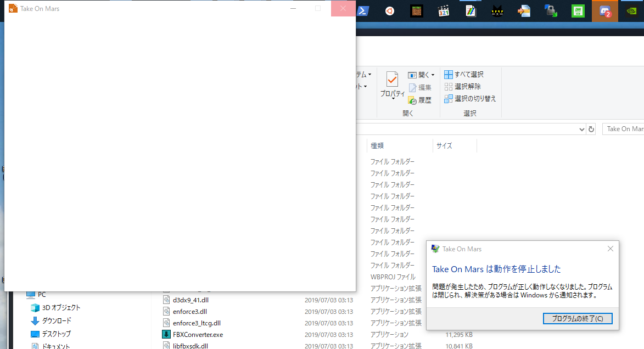Sort by the サイズ column header
Screen dimensions: 644x349
coord(455,146)
